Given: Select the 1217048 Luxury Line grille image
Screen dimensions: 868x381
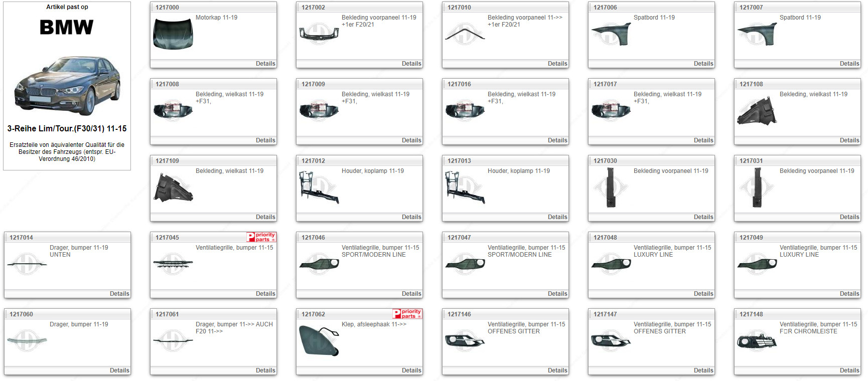Looking at the screenshot, I should (611, 264).
